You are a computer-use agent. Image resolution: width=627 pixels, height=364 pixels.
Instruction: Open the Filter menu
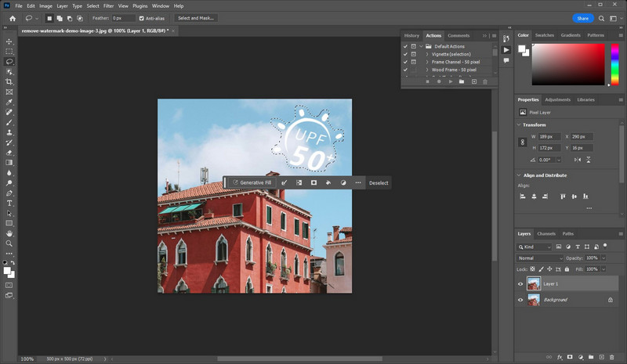pyautogui.click(x=108, y=6)
